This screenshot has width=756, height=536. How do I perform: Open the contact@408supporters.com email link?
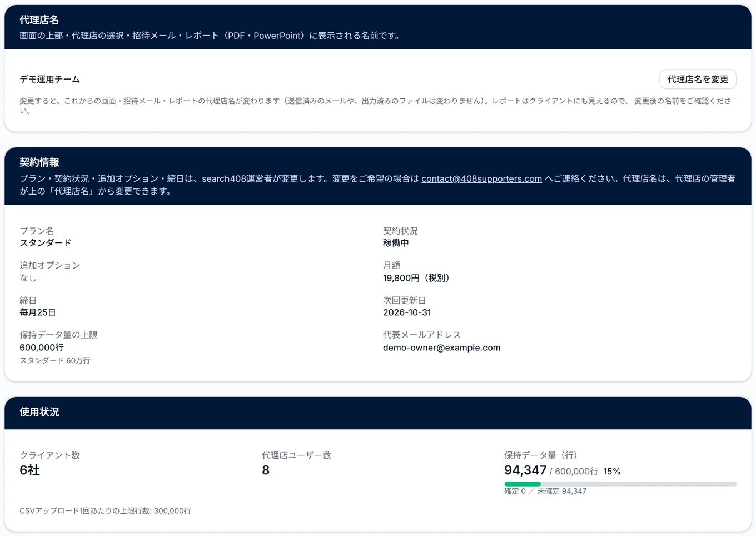[x=481, y=178]
